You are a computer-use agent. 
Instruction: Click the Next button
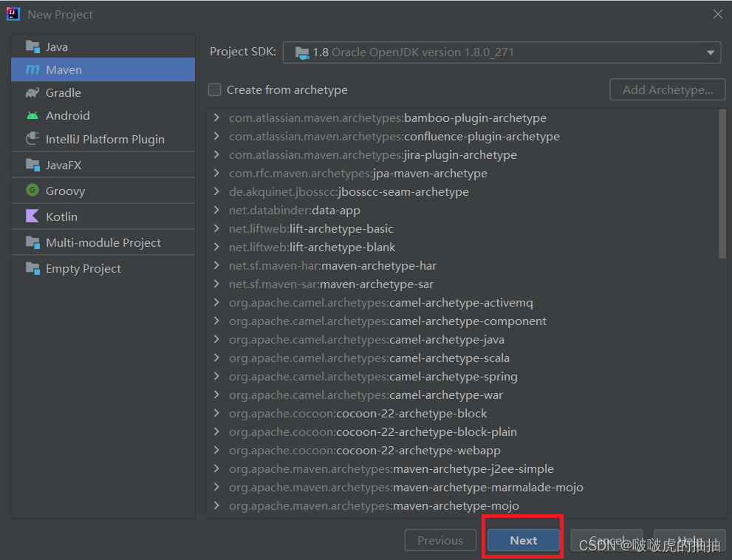(x=523, y=540)
